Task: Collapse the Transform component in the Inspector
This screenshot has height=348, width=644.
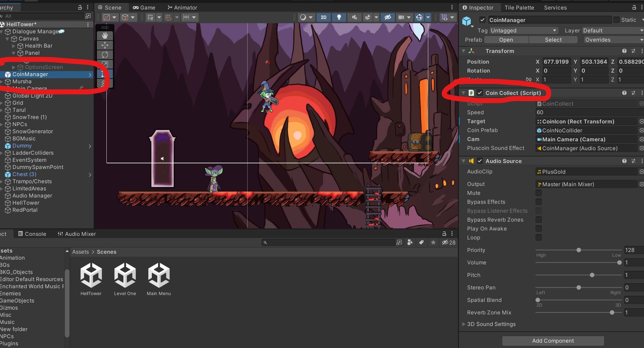Action: point(464,51)
